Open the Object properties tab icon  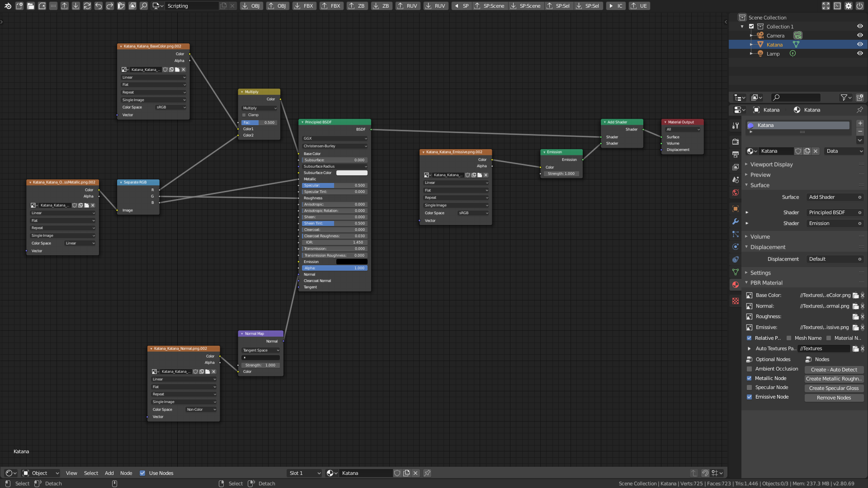point(736,209)
